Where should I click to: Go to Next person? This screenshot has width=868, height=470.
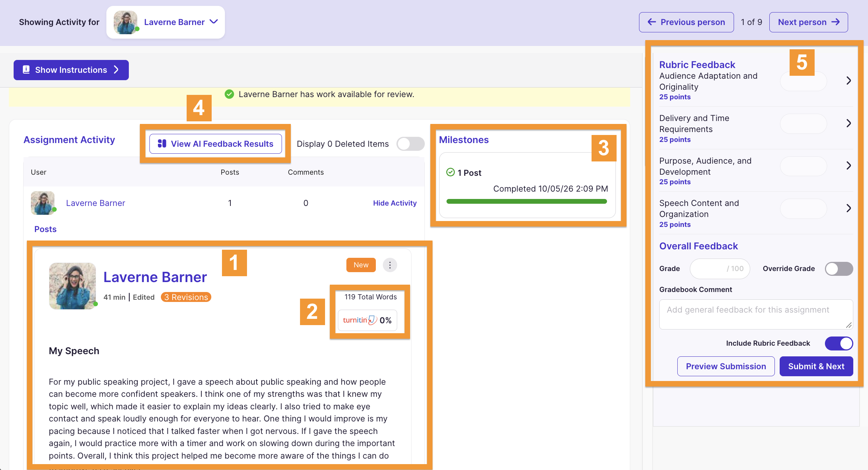click(808, 22)
